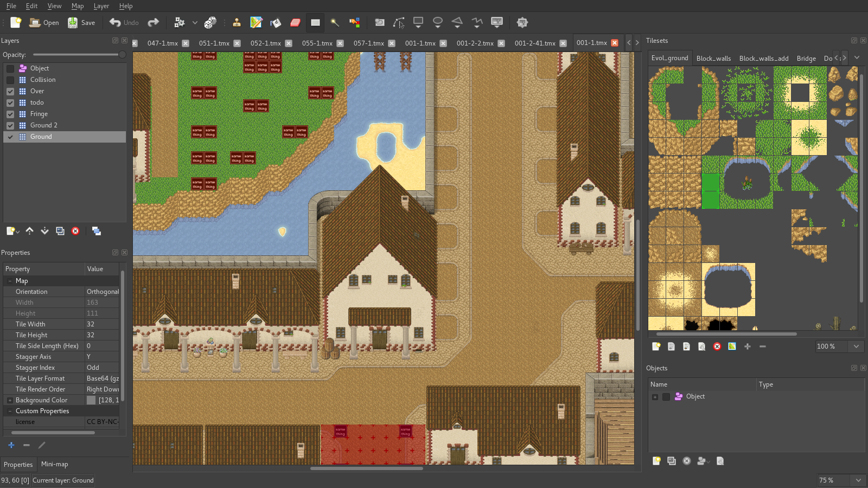Select the Rectangular Select tool

pos(315,22)
